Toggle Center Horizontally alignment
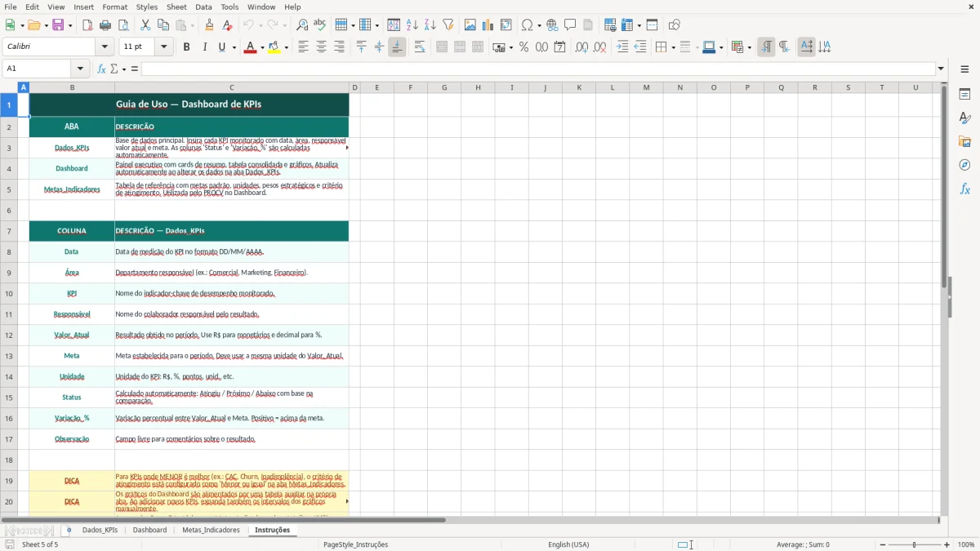The height and width of the screenshot is (551, 980). [x=321, y=47]
